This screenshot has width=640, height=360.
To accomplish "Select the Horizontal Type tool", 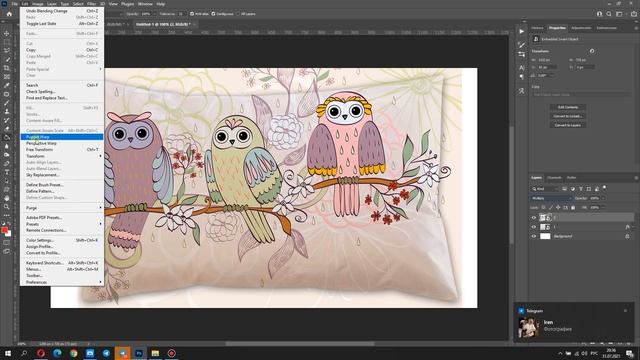I will pos(7,172).
